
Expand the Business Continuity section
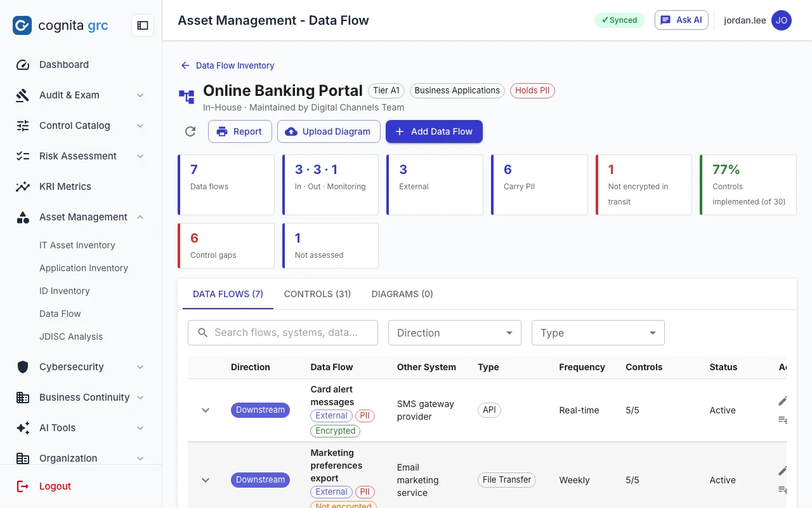tap(140, 398)
